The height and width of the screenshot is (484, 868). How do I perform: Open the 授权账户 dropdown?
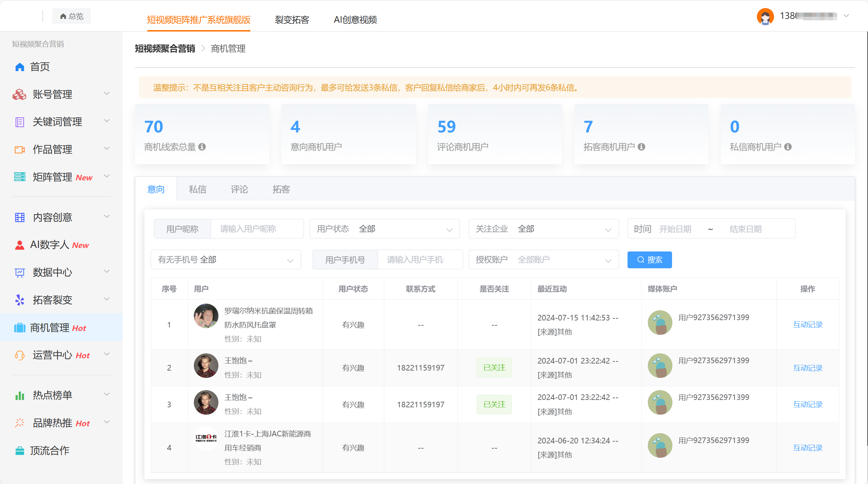[x=544, y=260]
